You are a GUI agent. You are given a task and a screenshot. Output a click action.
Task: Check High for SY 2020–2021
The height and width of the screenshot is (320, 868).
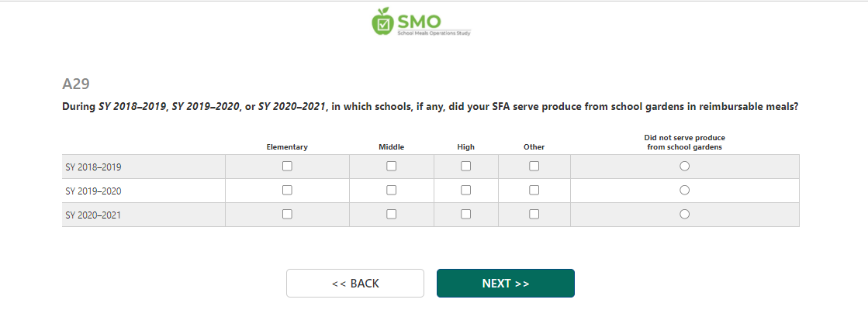(x=465, y=215)
